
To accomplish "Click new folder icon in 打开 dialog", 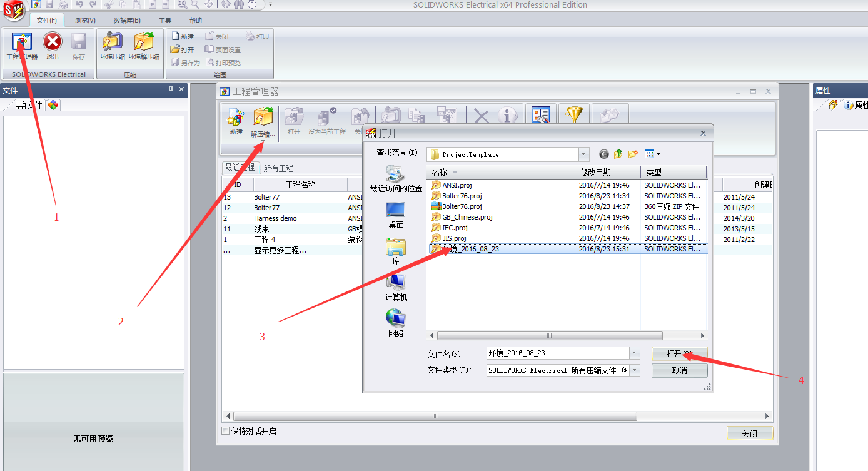I will 633,154.
